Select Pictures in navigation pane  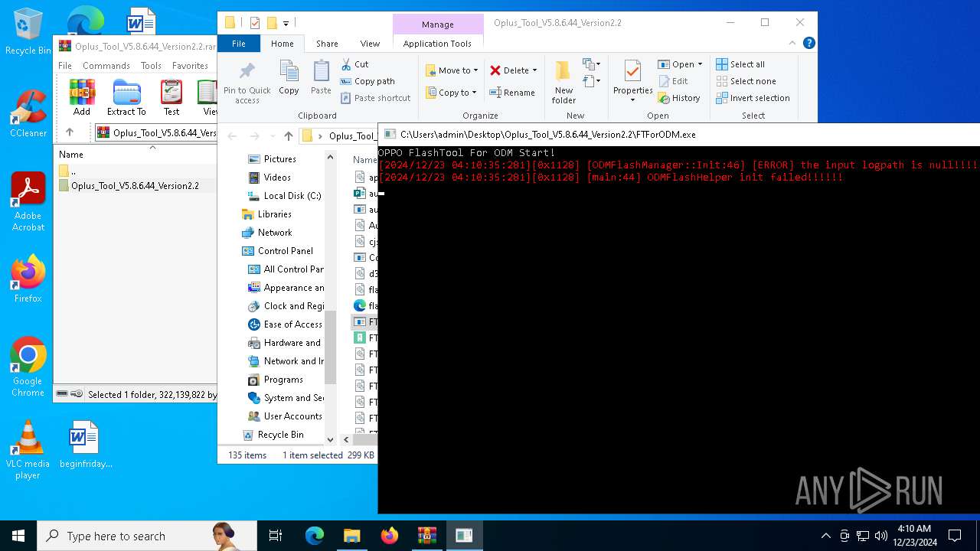coord(279,159)
